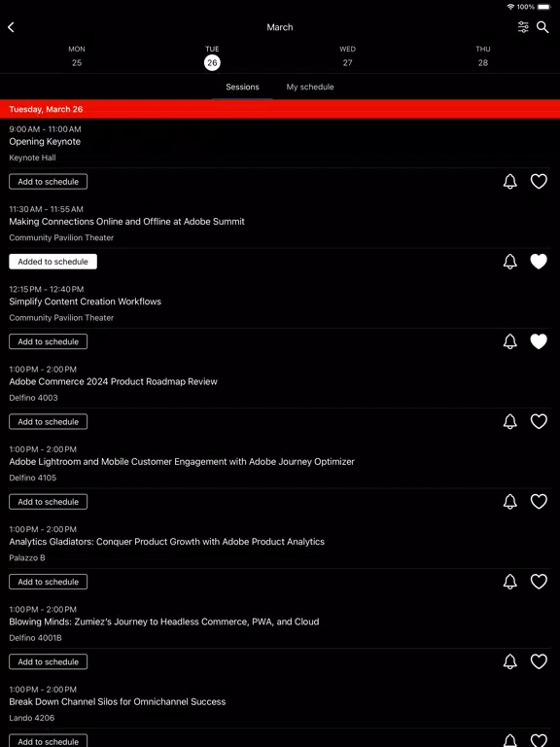
Task: Go back using the back arrow
Action: pyautogui.click(x=11, y=27)
